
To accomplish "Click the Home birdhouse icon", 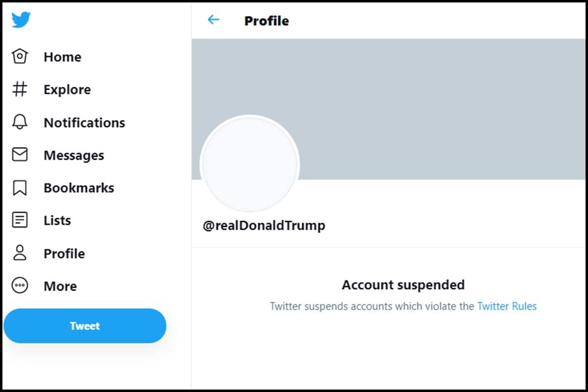I will (20, 56).
